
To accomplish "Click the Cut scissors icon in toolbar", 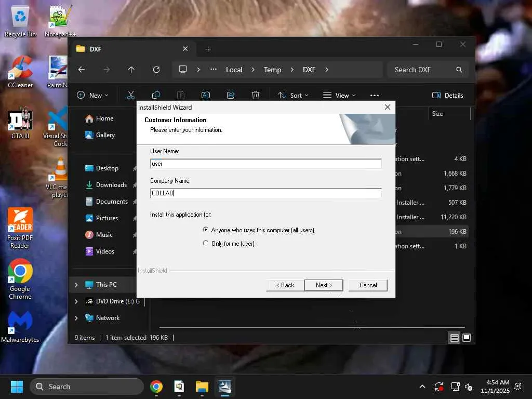I will click(x=130, y=95).
